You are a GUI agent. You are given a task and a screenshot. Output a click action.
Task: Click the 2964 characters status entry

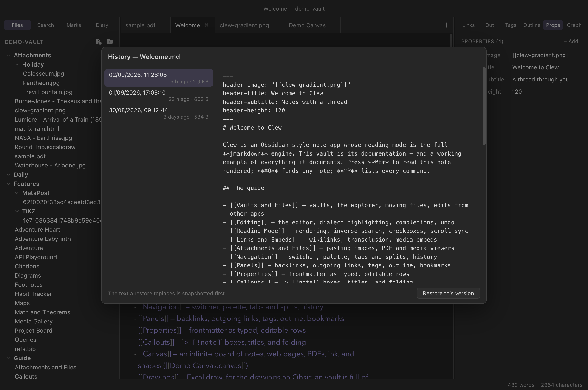[562, 385]
